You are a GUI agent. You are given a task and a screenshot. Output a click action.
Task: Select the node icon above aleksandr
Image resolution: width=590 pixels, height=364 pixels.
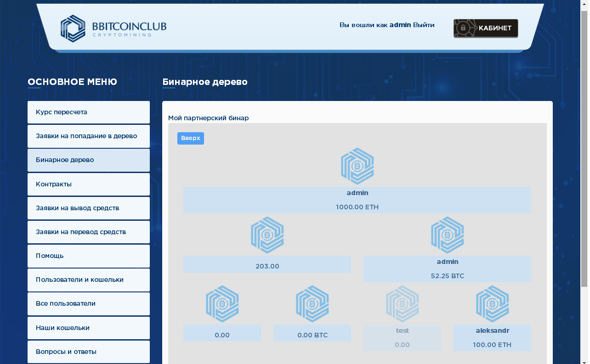tap(493, 304)
